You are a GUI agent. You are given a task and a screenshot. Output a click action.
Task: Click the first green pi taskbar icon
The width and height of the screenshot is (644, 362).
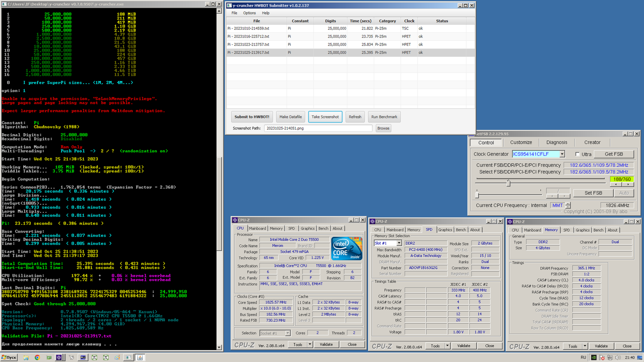94,358
